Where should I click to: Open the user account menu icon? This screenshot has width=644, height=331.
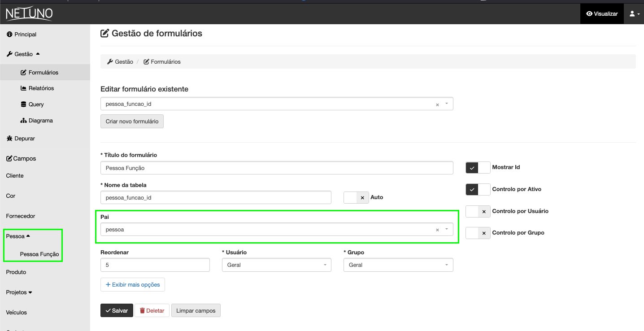tap(634, 14)
